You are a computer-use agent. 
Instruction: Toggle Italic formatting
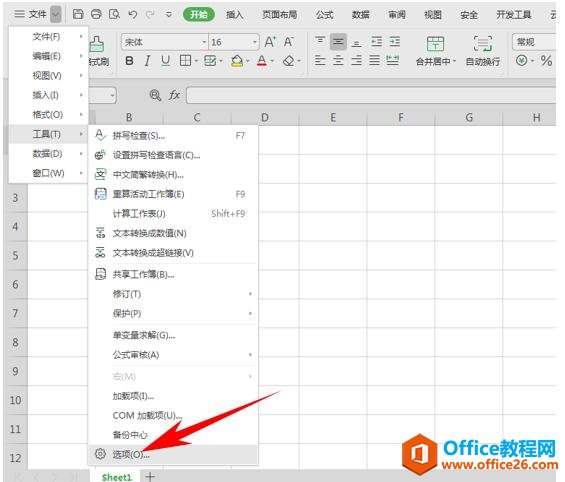(x=147, y=61)
